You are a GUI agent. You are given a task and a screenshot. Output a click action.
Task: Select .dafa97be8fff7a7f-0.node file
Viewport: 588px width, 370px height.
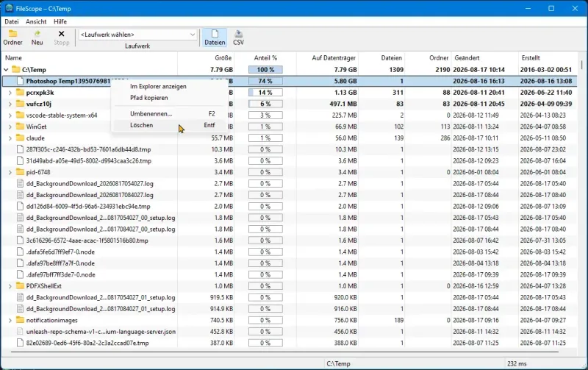[x=290, y=263]
